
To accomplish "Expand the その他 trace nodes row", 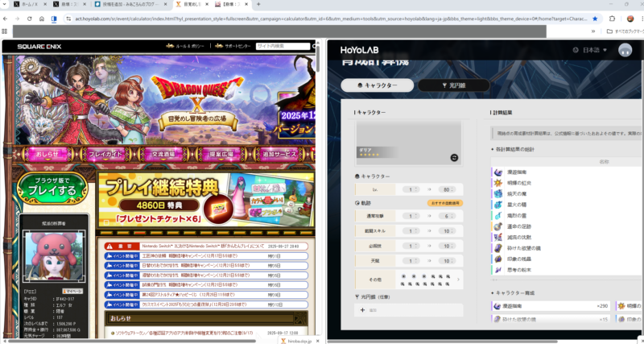I will pyautogui.click(x=459, y=279).
